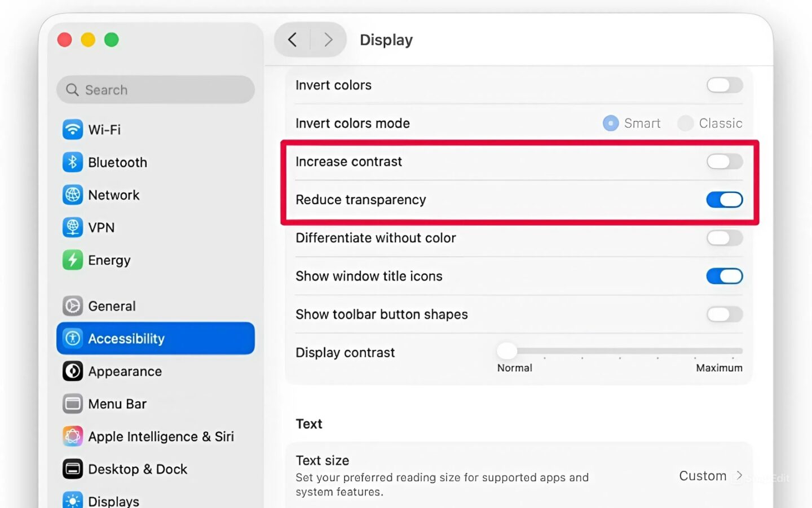Open Energy settings via lightning icon

pyautogui.click(x=73, y=260)
